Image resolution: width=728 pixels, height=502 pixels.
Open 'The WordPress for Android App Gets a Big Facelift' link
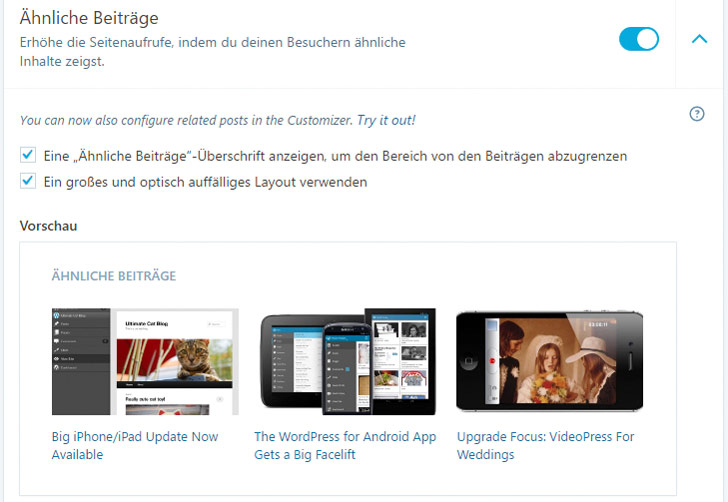[x=345, y=445]
